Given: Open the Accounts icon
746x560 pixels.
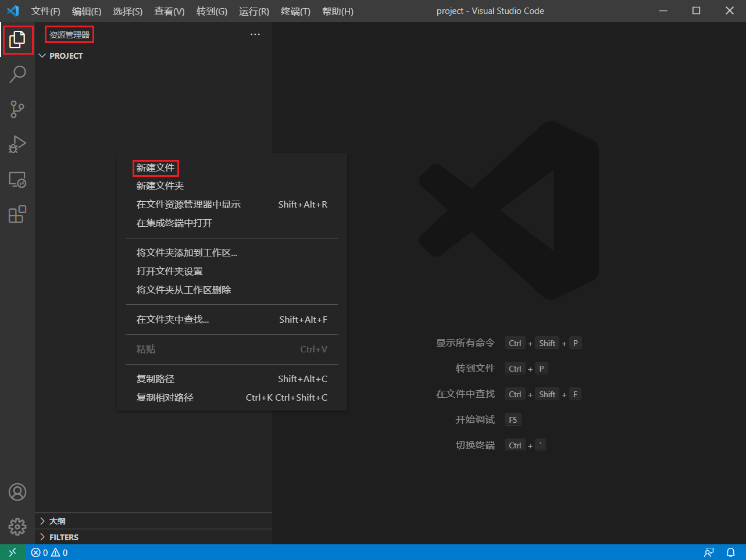Looking at the screenshot, I should (17, 492).
